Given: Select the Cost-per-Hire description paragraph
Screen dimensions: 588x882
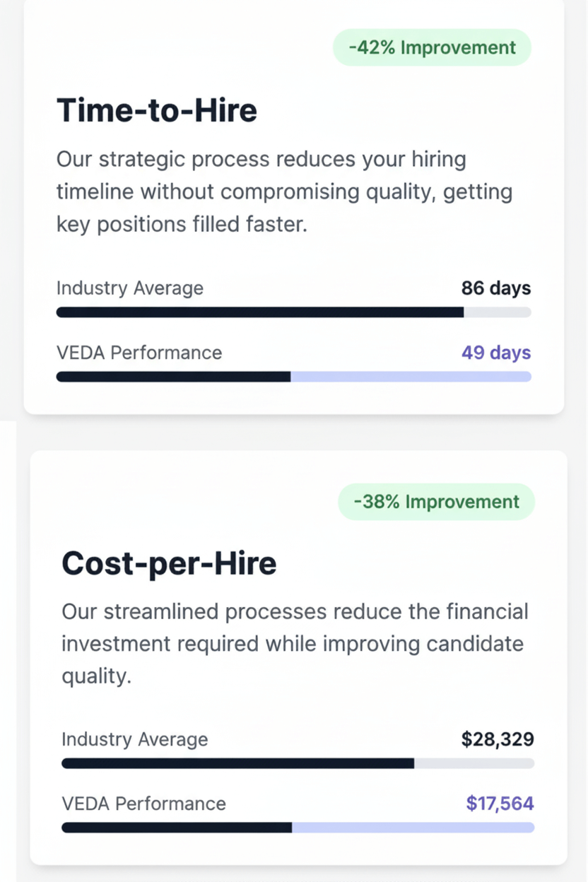Looking at the screenshot, I should (x=295, y=644).
